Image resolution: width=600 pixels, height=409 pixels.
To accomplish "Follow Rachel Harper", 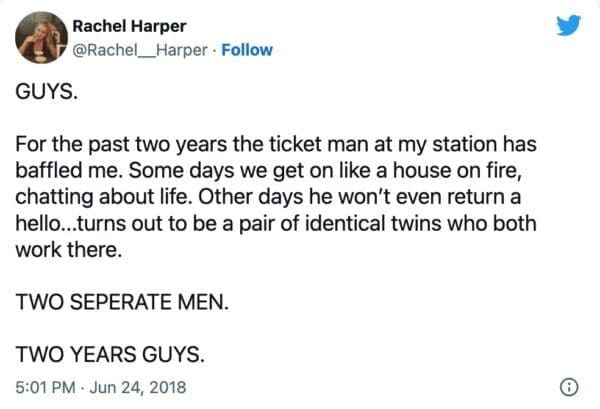I will click(x=248, y=50).
